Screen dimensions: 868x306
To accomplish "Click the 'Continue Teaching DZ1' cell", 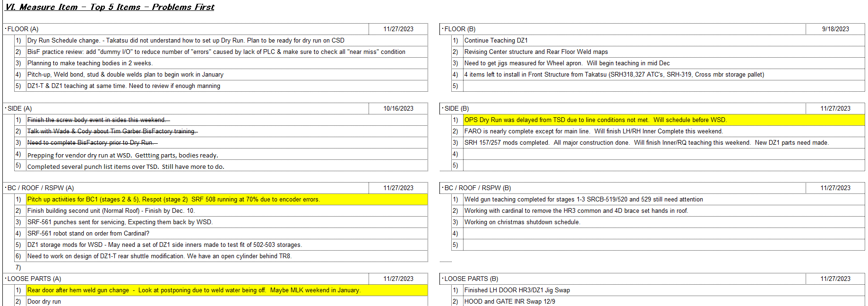I will point(496,41).
